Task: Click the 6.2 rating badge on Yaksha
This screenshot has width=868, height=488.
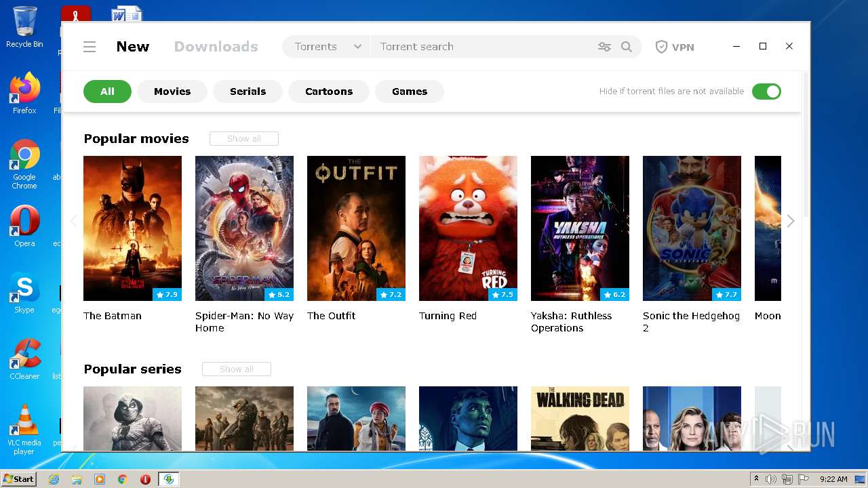Action: (614, 295)
